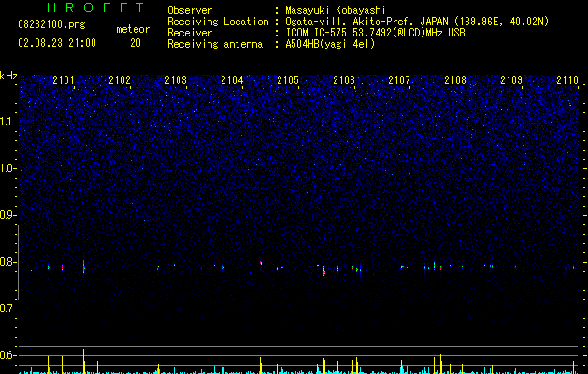The image size is (588, 374).
Task: Click the 2109 time marker
Action: tap(511, 80)
